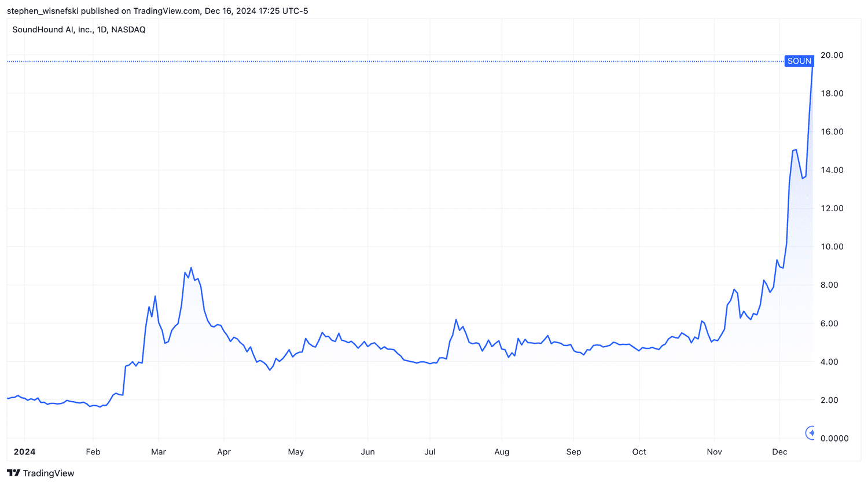Click the Apr label on the time axis
The image size is (868, 485).
[224, 451]
